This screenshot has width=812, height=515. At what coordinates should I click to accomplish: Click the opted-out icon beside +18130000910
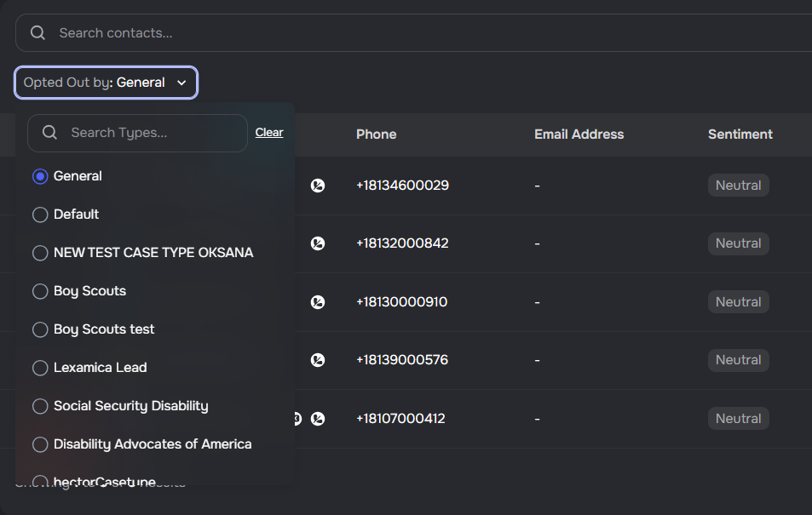(318, 302)
